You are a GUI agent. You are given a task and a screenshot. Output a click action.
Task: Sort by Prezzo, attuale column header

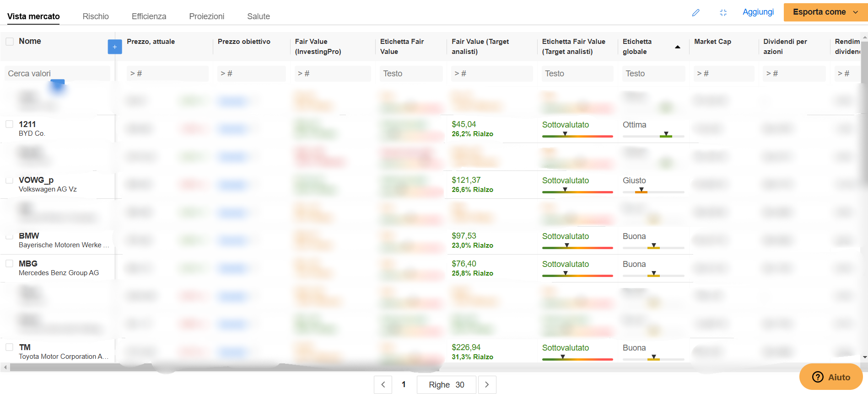[x=151, y=42]
